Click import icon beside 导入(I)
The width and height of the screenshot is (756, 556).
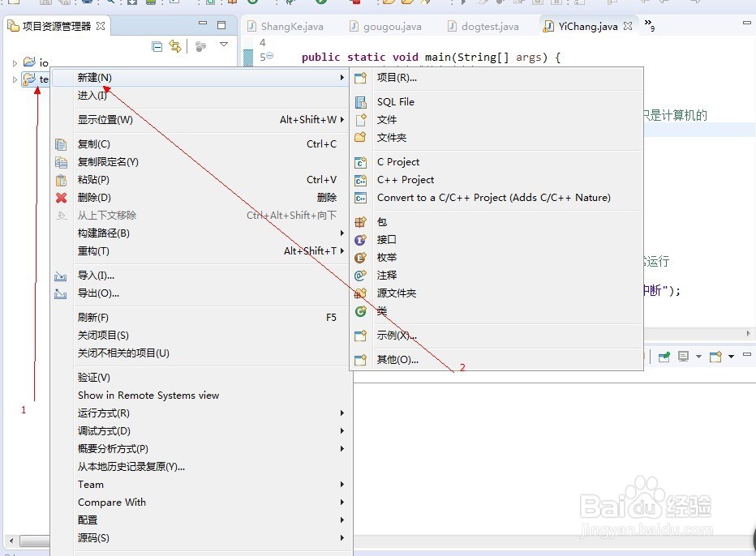click(x=61, y=276)
